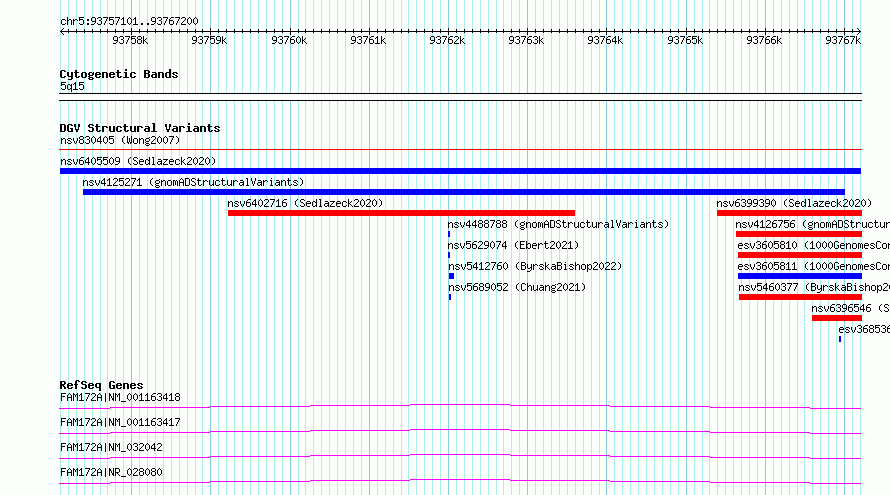Click the small blue marker under nsv5629074
Viewport: 890px width, 495px height.
pos(449,255)
